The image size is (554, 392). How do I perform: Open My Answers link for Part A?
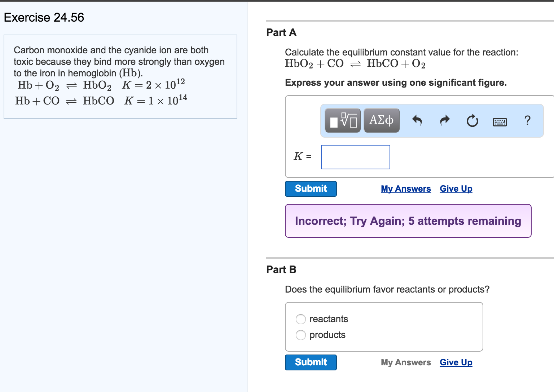[x=406, y=189]
